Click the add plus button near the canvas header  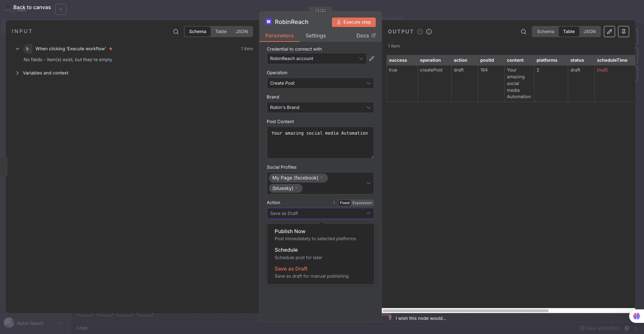[61, 9]
